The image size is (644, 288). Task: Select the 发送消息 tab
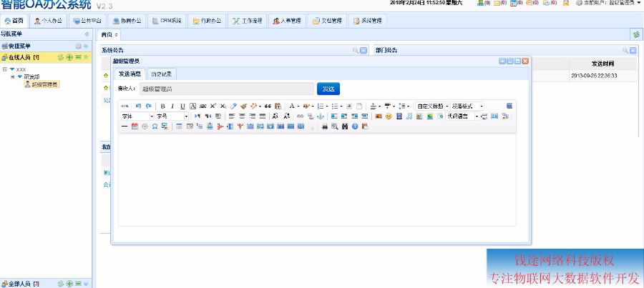(130, 74)
